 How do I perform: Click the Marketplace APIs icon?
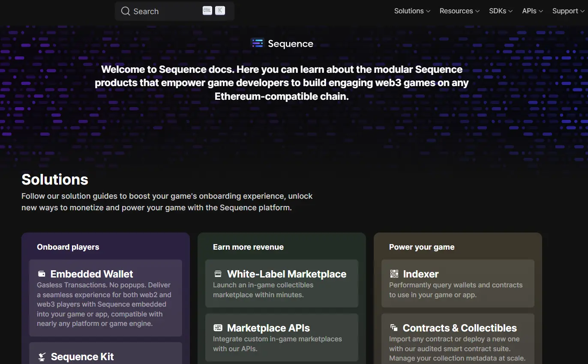point(218,328)
